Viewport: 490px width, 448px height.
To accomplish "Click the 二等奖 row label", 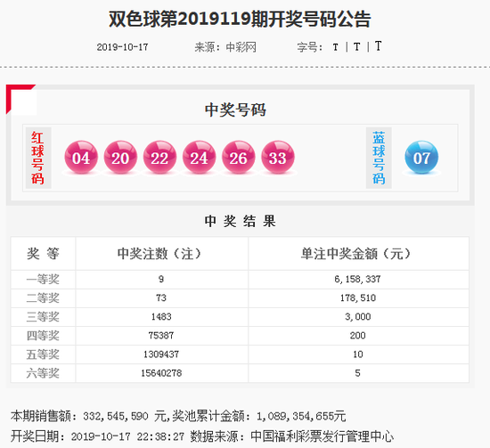I will (x=43, y=298).
